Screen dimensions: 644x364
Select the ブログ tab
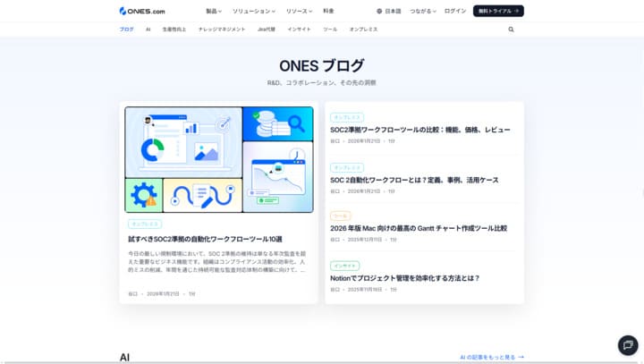pyautogui.click(x=126, y=30)
